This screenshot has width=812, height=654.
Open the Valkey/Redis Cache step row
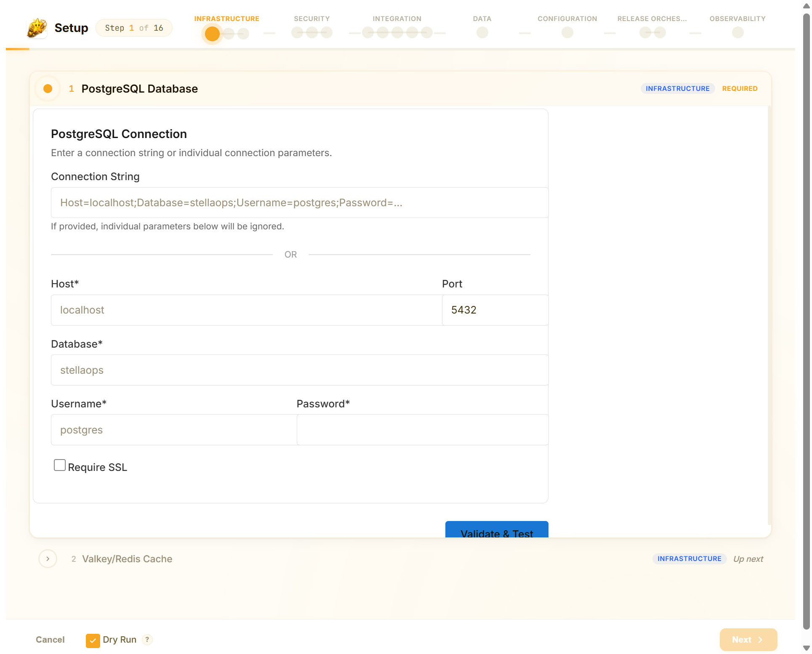(x=127, y=559)
